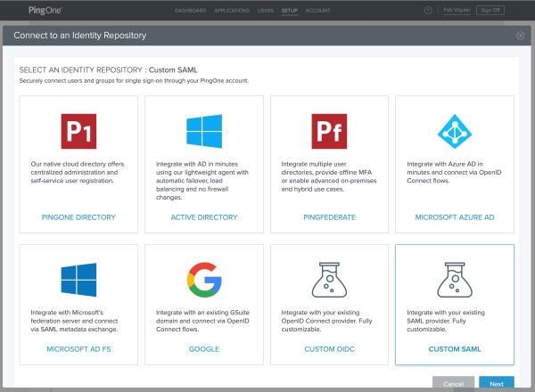Select the ACTIVE DIRECTORY label
Image resolution: width=535 pixels, height=392 pixels.
[204, 217]
